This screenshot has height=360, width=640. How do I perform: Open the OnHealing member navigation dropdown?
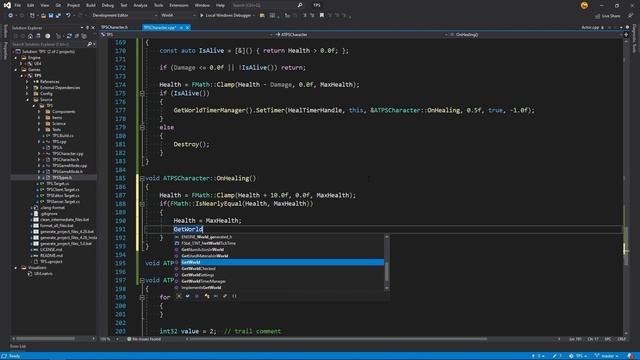(535, 35)
